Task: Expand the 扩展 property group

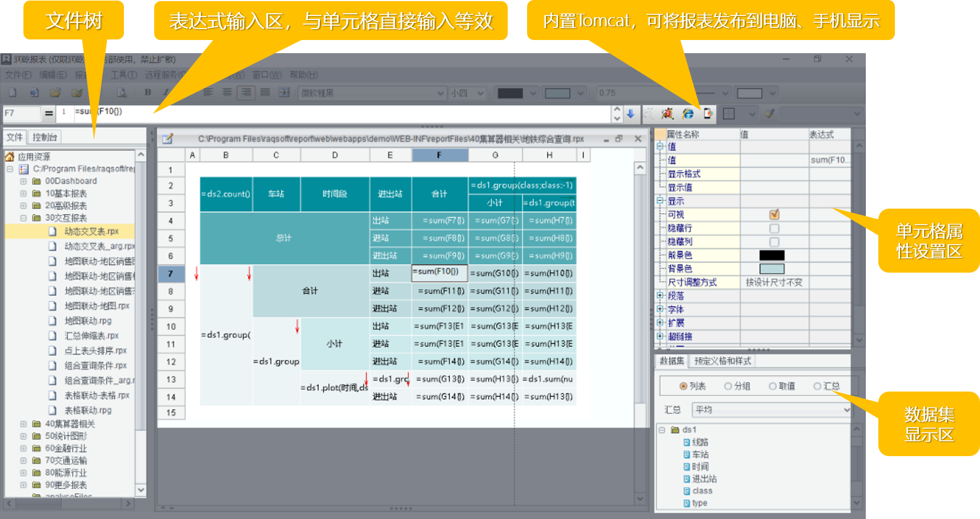Action: pos(660,323)
